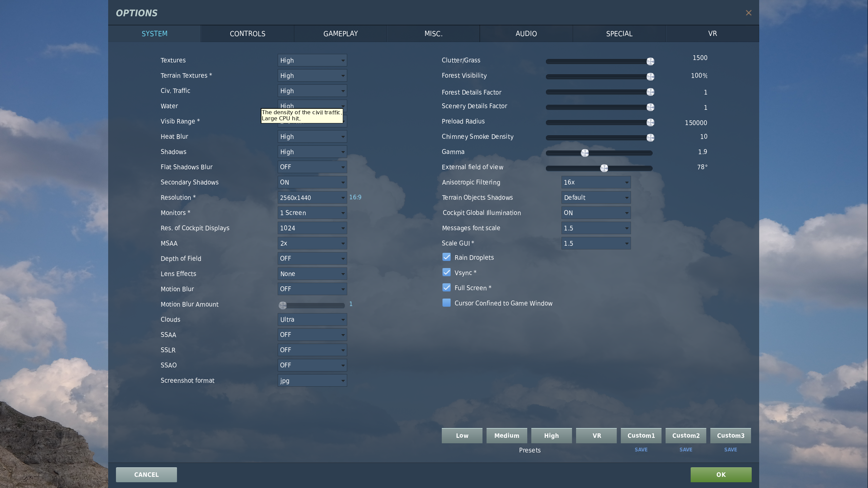
Task: Open the Depth of Field dropdown
Action: coord(312,259)
